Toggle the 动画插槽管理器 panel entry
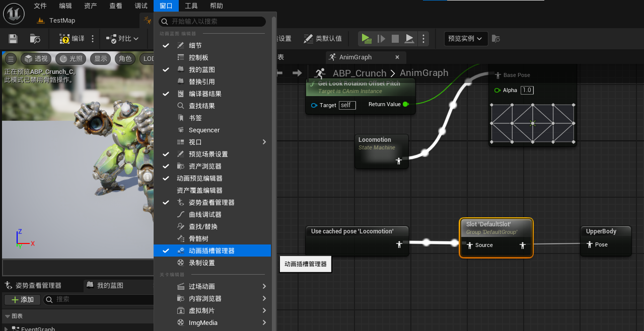Screen dimensions: 644x331 coord(212,251)
